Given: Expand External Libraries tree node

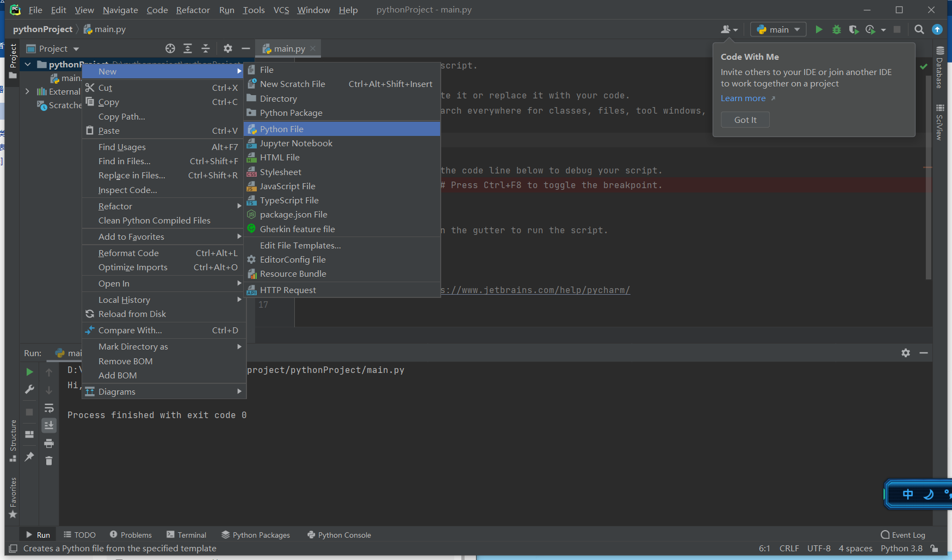Looking at the screenshot, I should (x=27, y=91).
